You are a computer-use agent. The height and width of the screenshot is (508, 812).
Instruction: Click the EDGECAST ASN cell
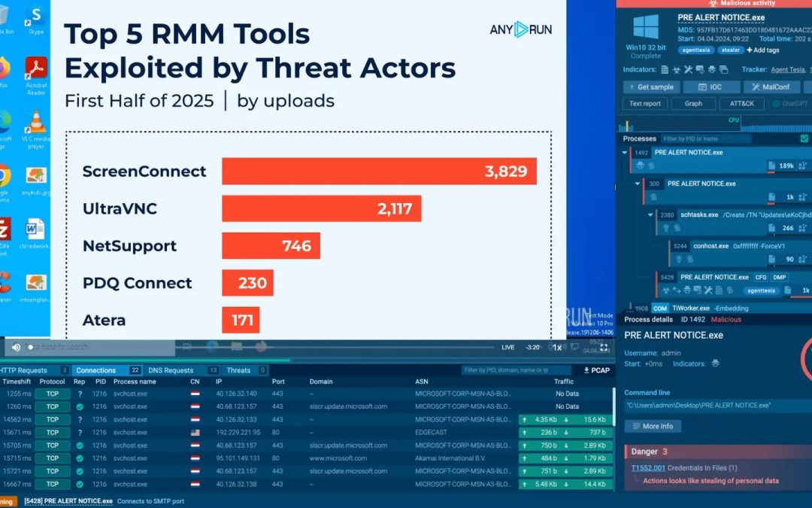tap(431, 432)
